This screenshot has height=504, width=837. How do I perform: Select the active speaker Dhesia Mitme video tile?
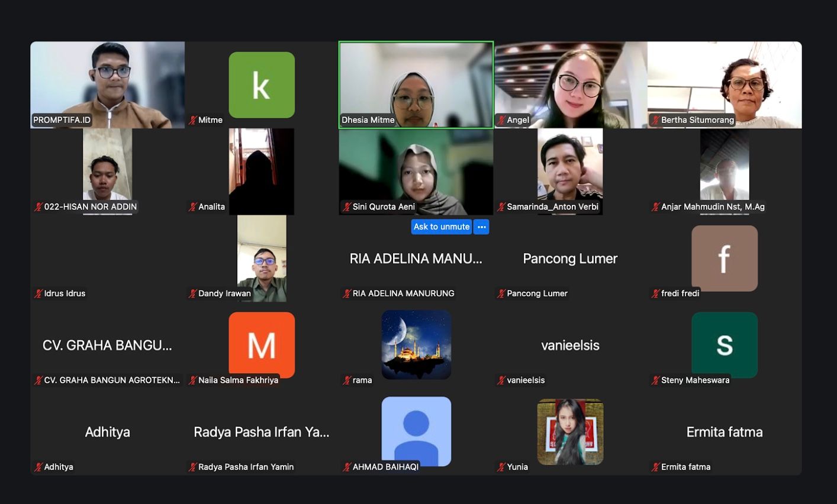[x=416, y=85]
